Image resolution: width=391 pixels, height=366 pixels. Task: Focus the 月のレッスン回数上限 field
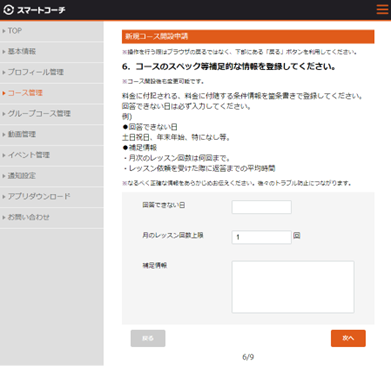262,237
